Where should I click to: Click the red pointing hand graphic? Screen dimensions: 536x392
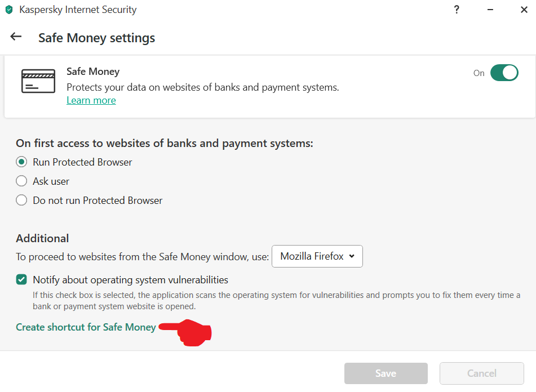192,332
